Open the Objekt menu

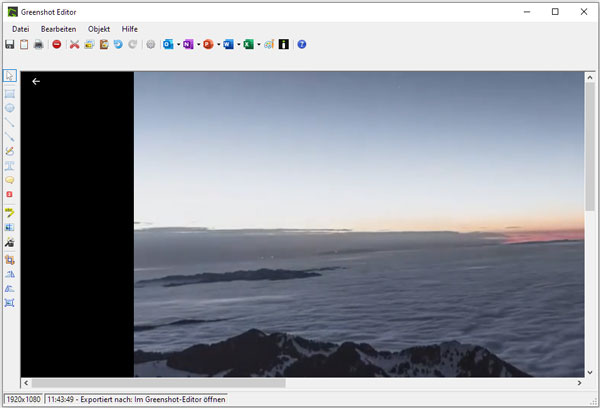99,29
